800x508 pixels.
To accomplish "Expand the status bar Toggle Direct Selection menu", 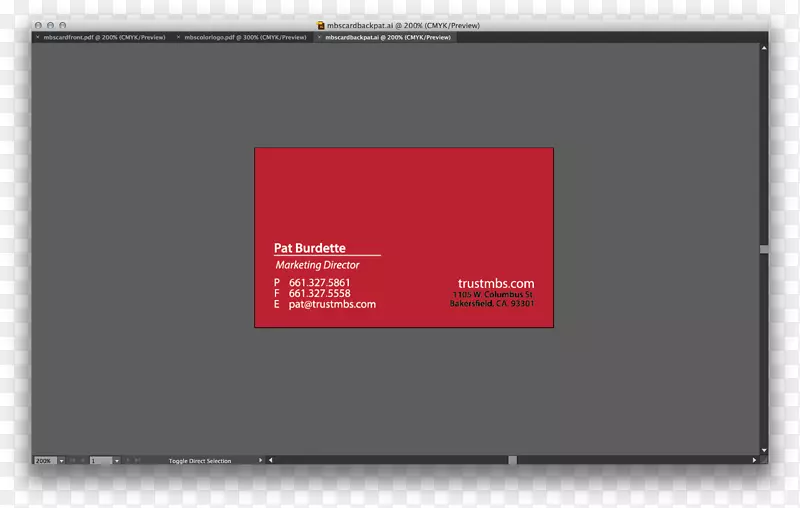I will 261,461.
